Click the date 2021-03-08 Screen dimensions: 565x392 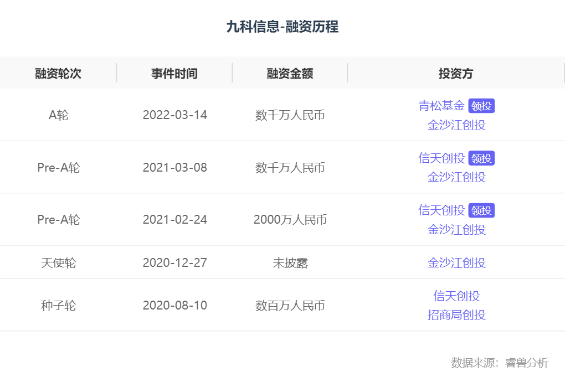[x=174, y=168]
